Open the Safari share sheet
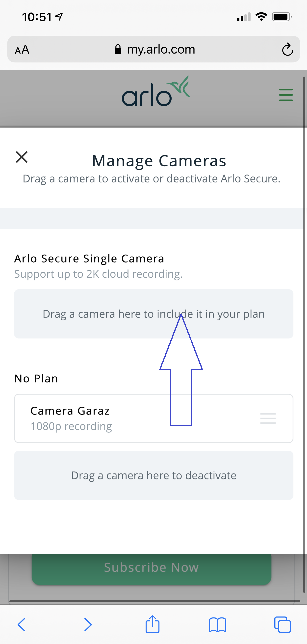The width and height of the screenshot is (307, 644). pos(153,624)
